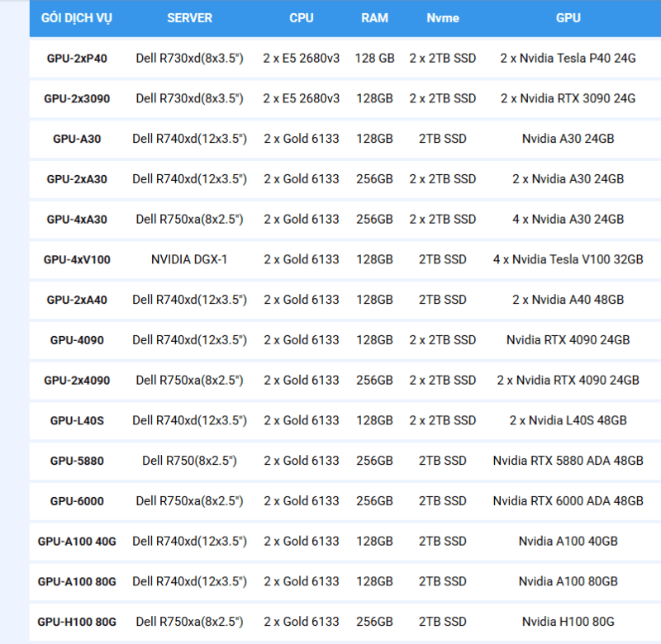Select the GPU-A100 40G package name
The height and width of the screenshot is (644, 661).
point(77,542)
